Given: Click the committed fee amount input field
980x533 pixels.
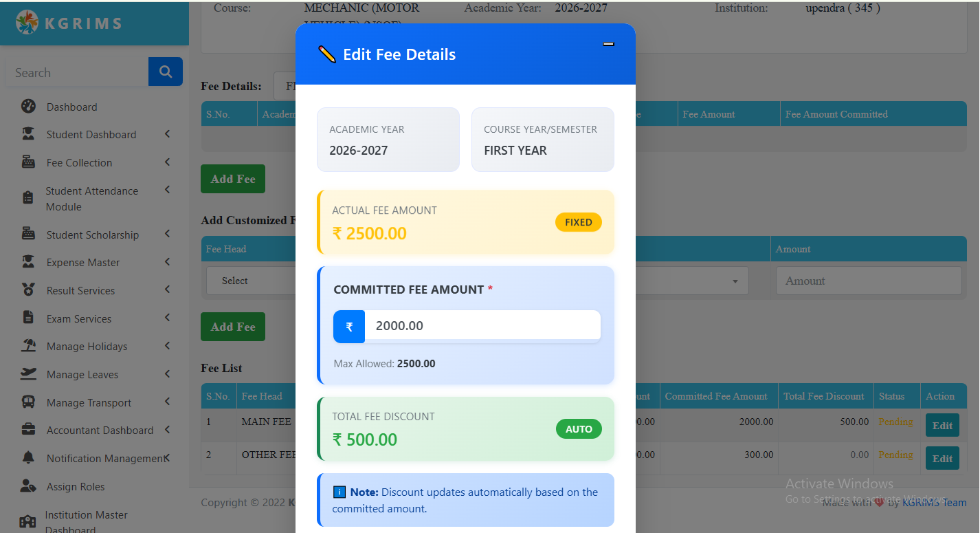Looking at the screenshot, I should 482,326.
